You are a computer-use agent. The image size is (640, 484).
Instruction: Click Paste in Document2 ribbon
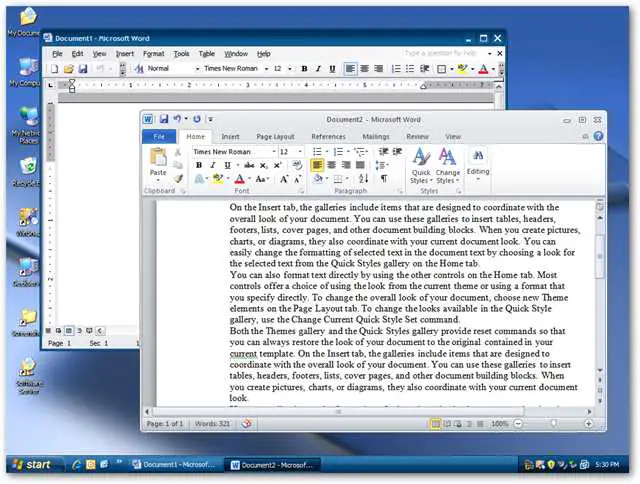click(158, 163)
